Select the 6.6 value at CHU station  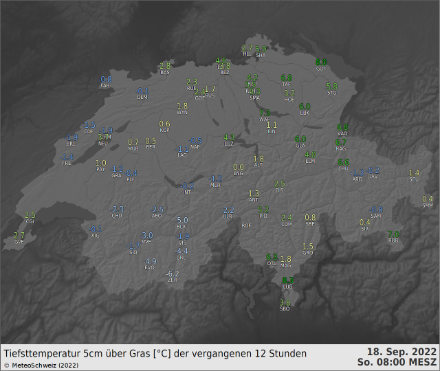point(343,162)
